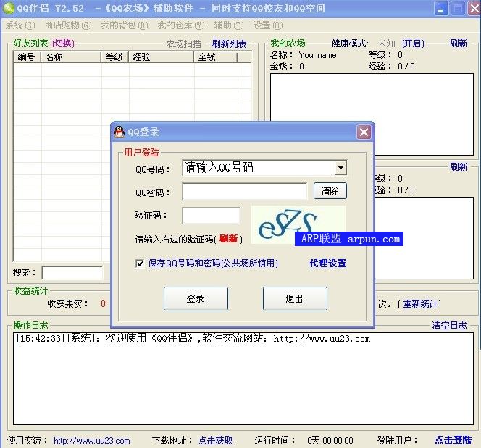Open the 辅助(T) menu

228,25
